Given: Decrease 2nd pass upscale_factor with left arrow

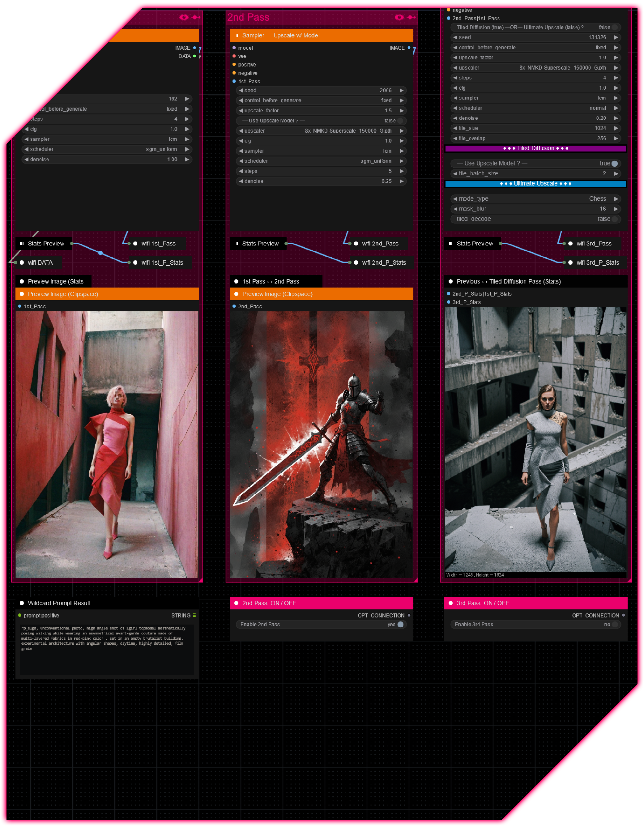Looking at the screenshot, I should [x=241, y=110].
